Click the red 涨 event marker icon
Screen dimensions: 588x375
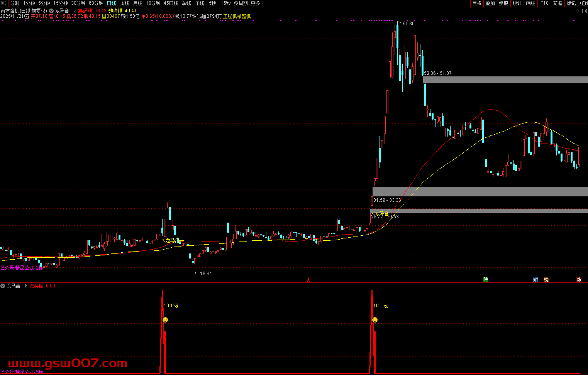tap(579, 280)
